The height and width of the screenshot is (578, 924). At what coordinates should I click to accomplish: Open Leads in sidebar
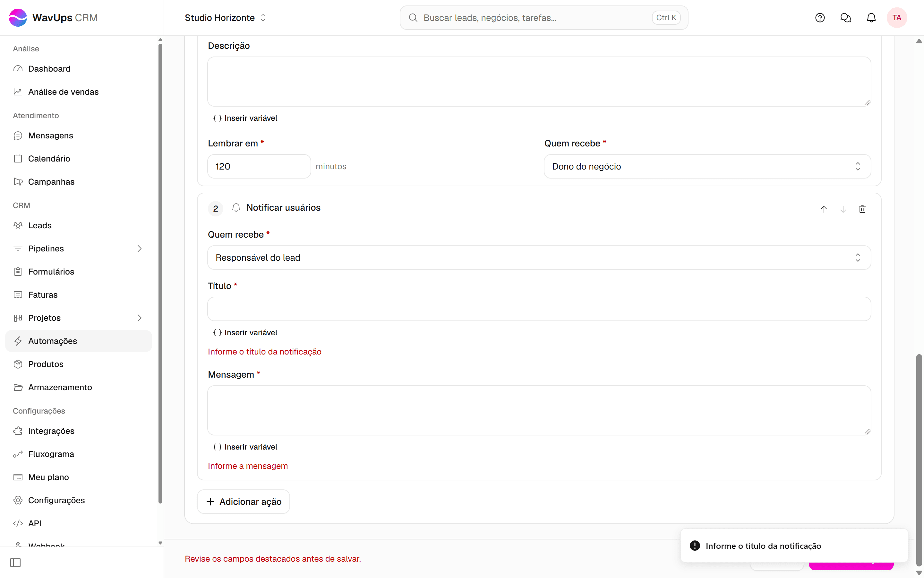click(78, 225)
